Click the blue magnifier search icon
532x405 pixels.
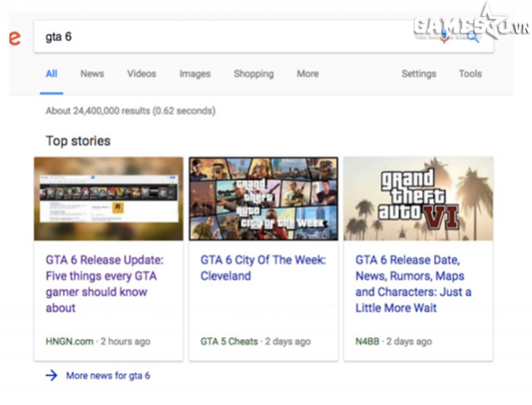point(473,37)
